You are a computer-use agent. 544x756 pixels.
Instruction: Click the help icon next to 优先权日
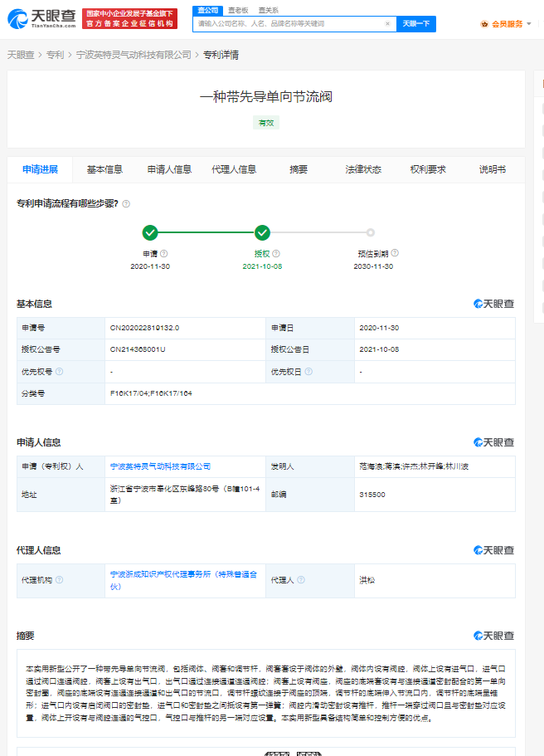click(308, 372)
